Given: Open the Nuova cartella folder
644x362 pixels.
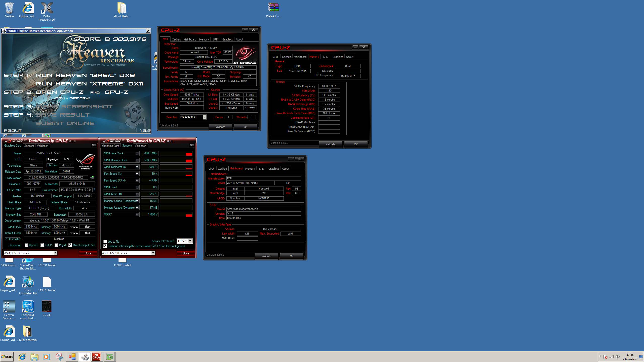Looking at the screenshot, I should (28, 333).
